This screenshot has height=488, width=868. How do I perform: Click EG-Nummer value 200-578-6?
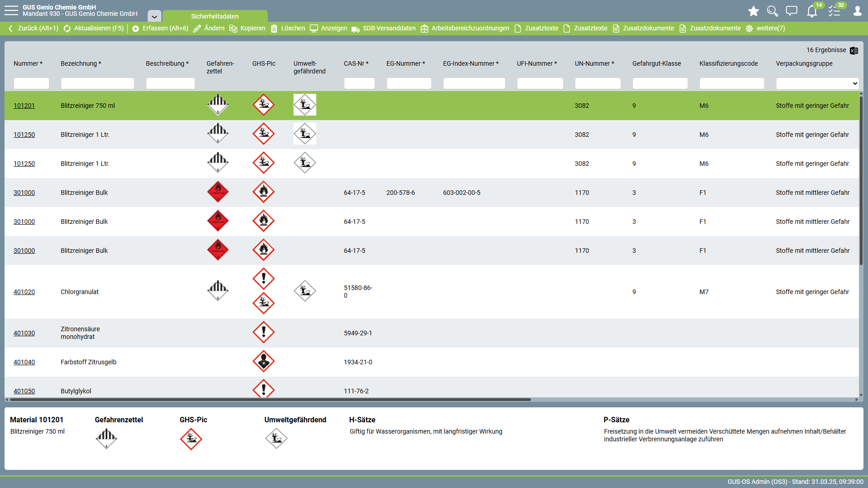[x=400, y=193]
